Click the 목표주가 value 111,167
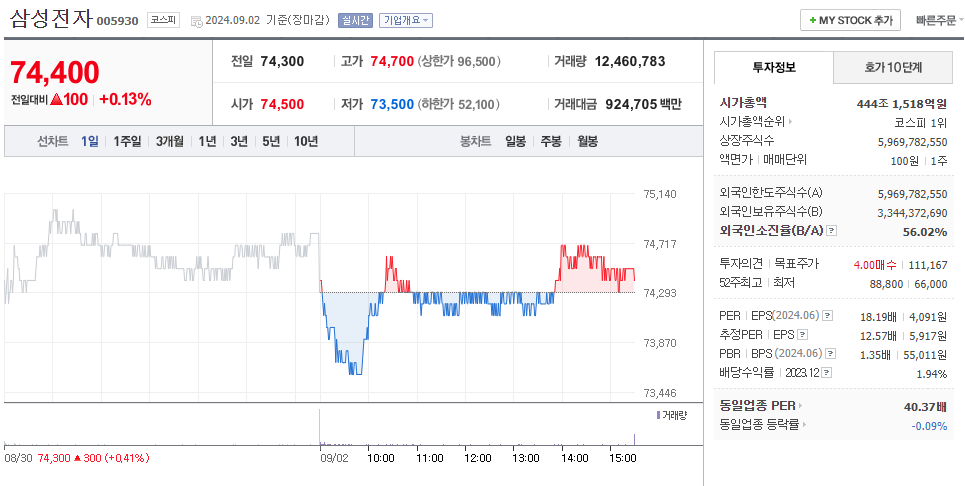The width and height of the screenshot is (965, 486). pos(927,265)
